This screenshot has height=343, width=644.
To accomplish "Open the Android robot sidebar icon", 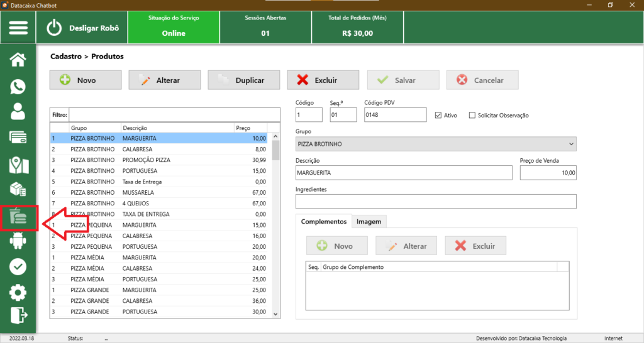I will 18,242.
